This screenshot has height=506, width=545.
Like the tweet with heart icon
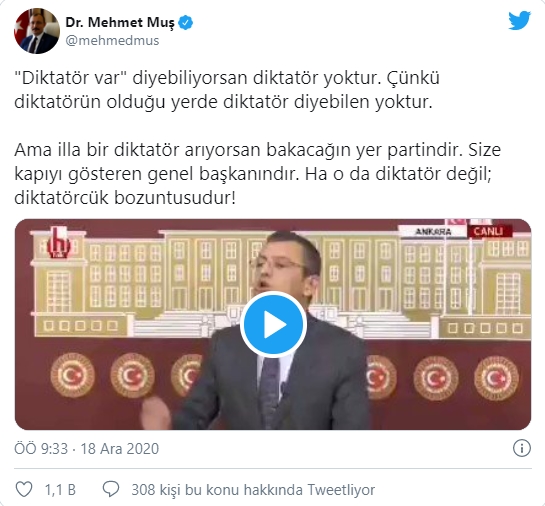tap(24, 489)
